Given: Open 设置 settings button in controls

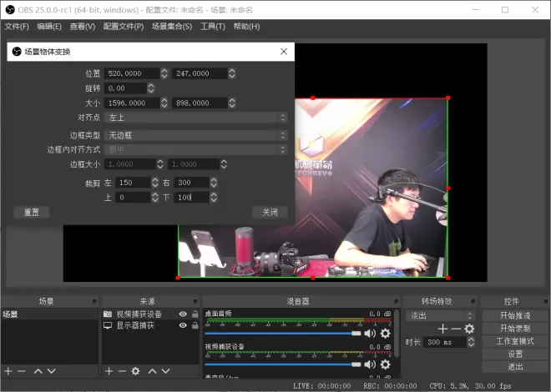Looking at the screenshot, I should coord(515,354).
